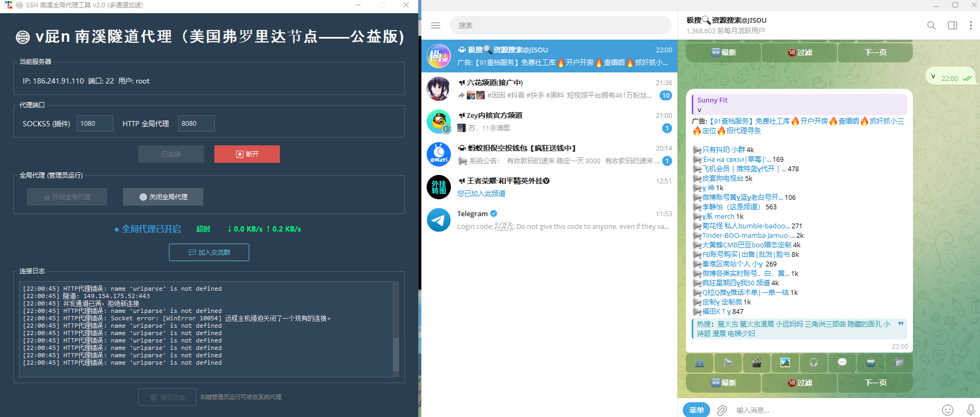The image size is (980, 417).
Task: Click the Sunny Fit reply quote
Action: coord(799,105)
